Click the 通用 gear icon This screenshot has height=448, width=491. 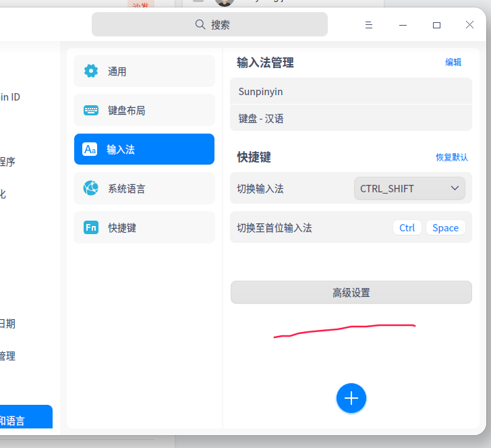point(91,71)
